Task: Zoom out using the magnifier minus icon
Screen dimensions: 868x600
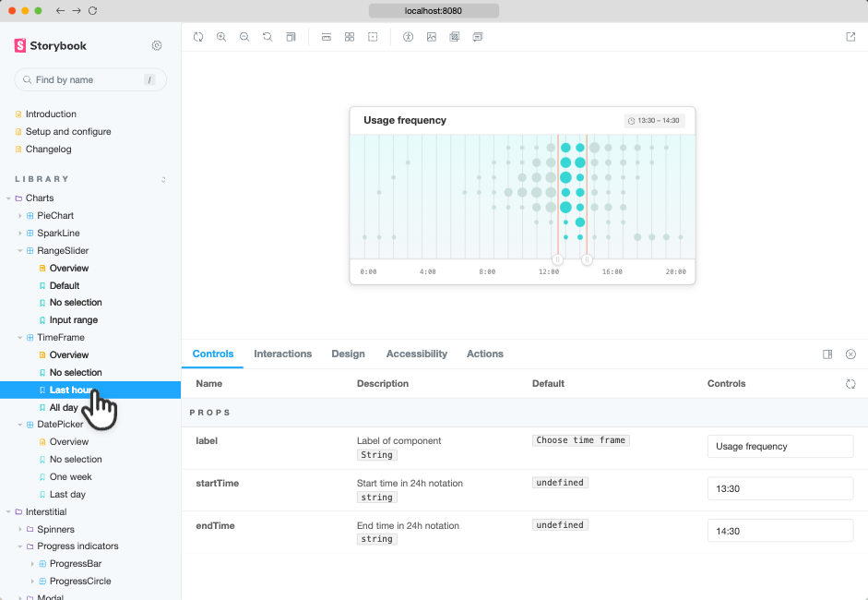Action: coord(244,37)
